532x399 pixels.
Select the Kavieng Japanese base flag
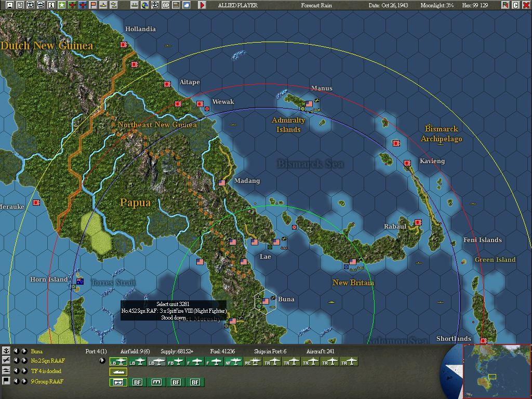tap(407, 163)
